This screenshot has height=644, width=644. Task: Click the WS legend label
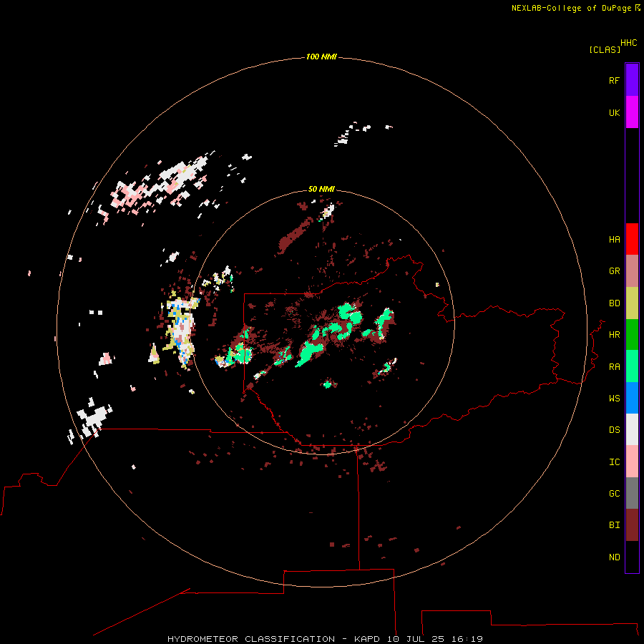pyautogui.click(x=614, y=399)
